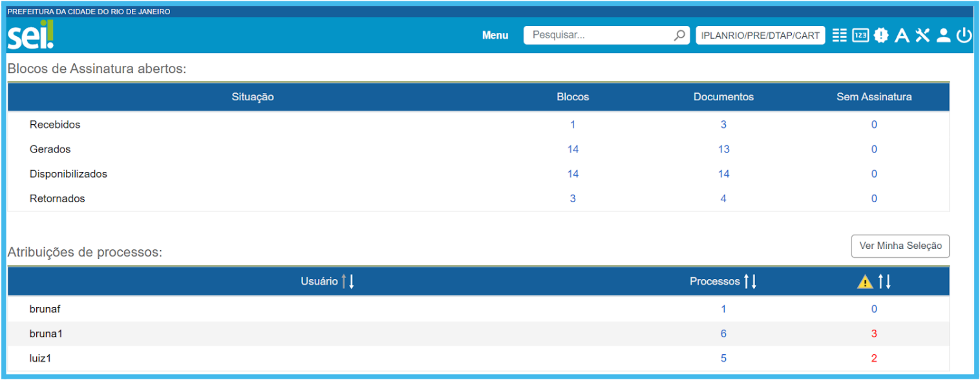This screenshot has height=380, width=980.
Task: Sort the Processos column
Action: [x=750, y=282]
